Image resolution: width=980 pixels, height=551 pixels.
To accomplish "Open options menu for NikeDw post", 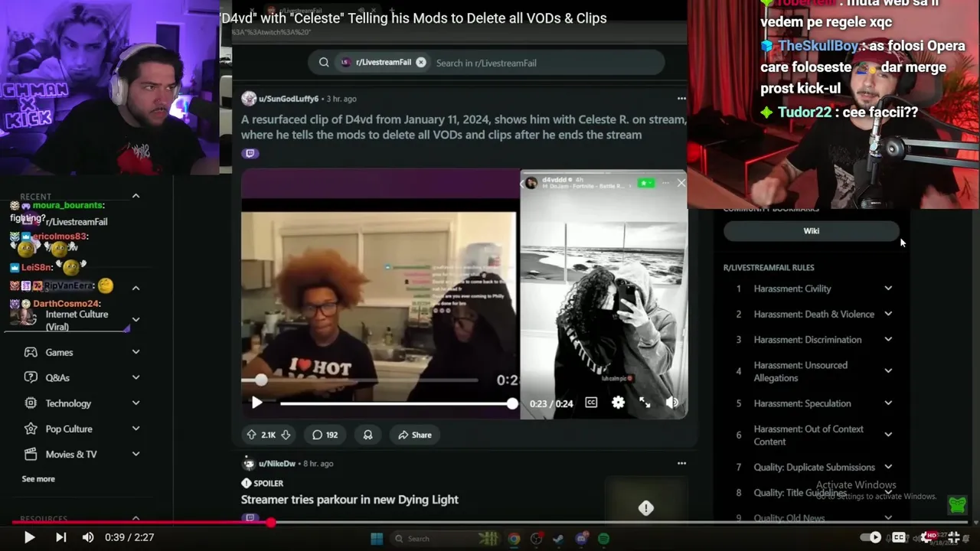I will click(681, 463).
